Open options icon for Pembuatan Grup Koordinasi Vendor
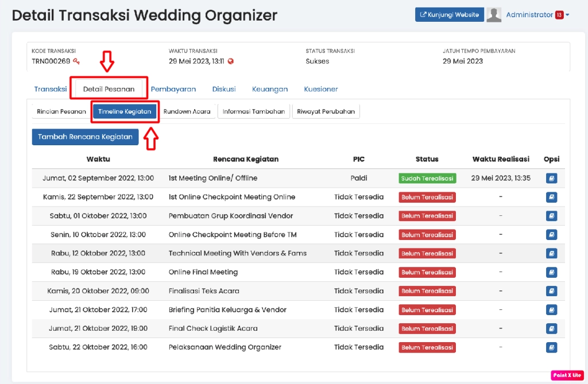 click(551, 216)
